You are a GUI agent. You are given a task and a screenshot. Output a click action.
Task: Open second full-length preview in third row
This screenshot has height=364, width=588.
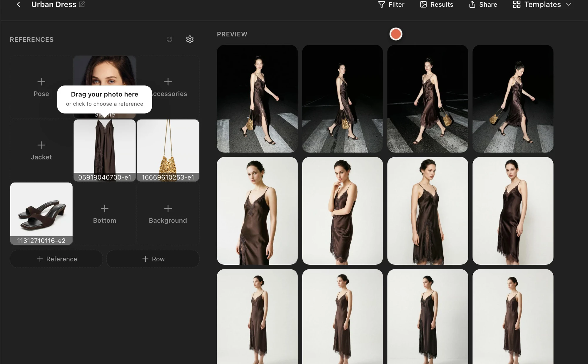point(343,316)
